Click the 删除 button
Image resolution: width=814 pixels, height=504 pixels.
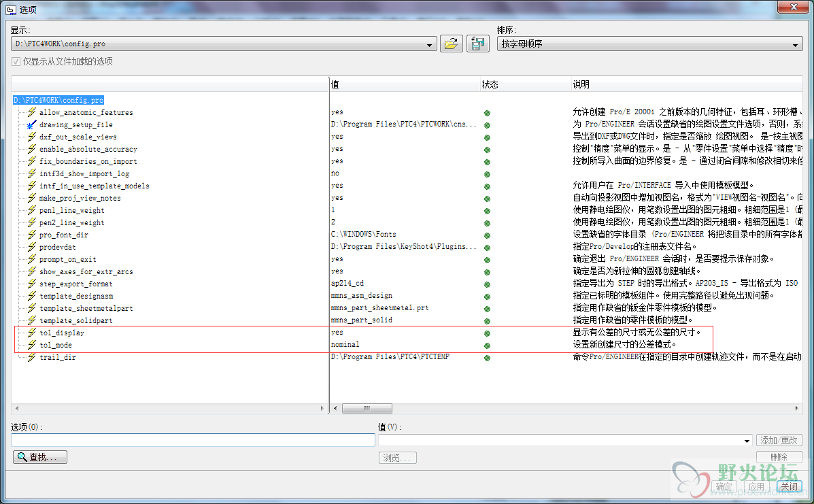[x=779, y=457]
